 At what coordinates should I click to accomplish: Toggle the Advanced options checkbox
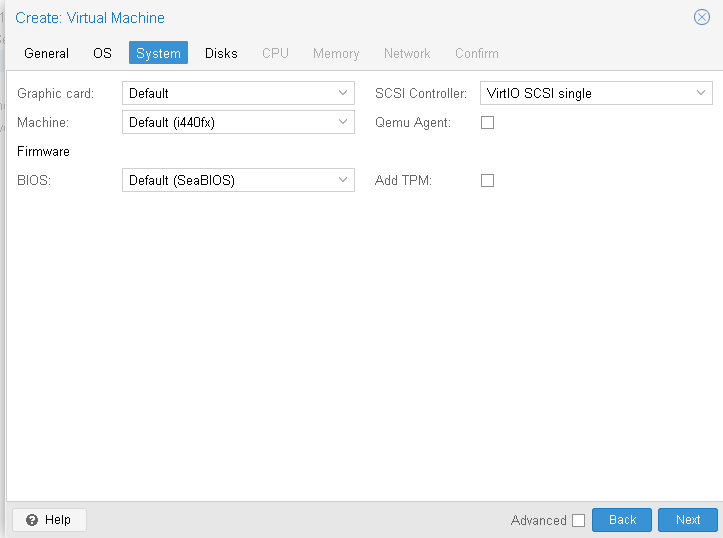(578, 520)
